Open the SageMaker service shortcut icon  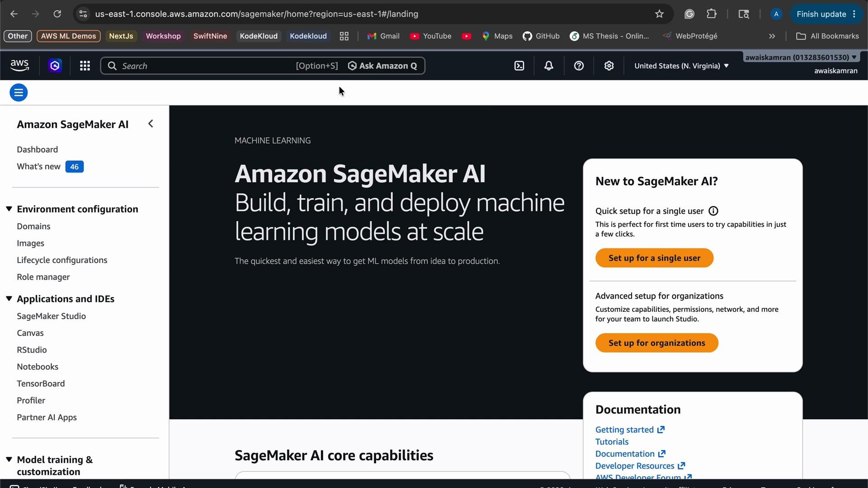coord(55,66)
